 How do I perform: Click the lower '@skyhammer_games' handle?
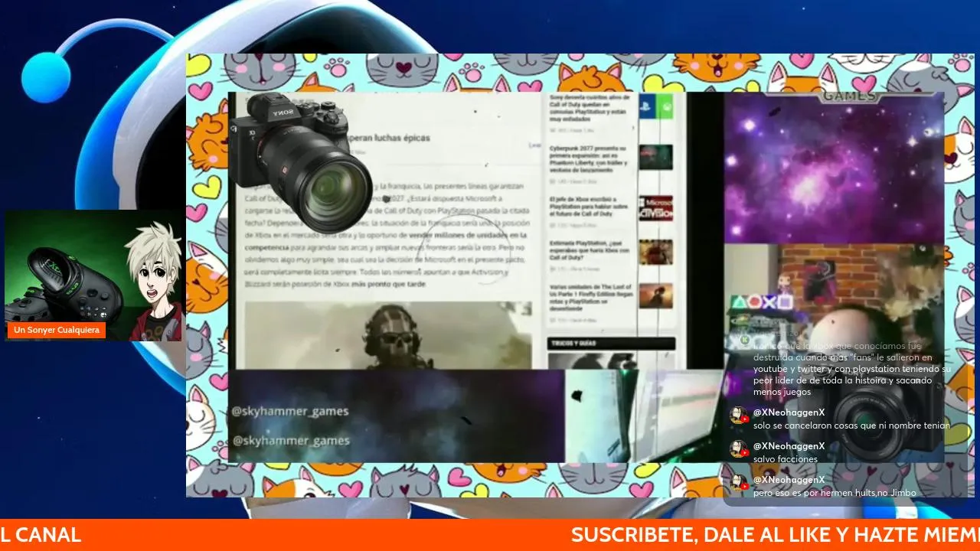(290, 441)
